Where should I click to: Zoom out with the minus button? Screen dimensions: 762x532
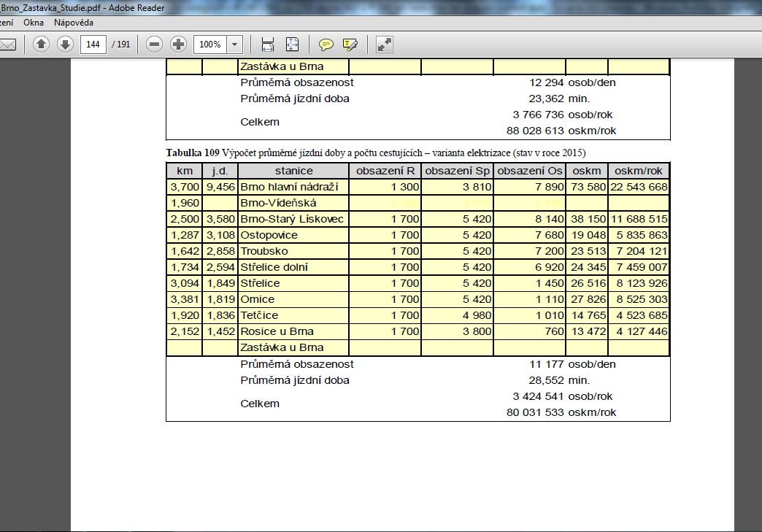(154, 45)
